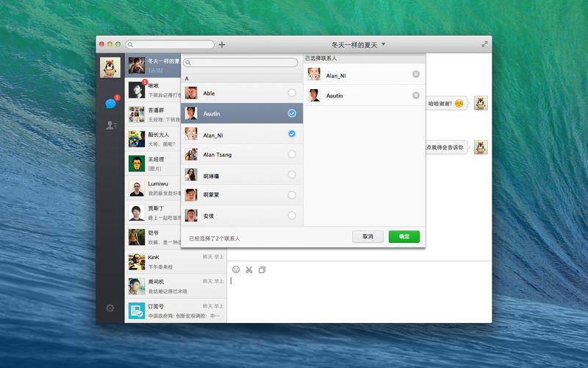The height and width of the screenshot is (368, 588).
Task: Click the green 确定 confirm button
Action: pos(404,236)
